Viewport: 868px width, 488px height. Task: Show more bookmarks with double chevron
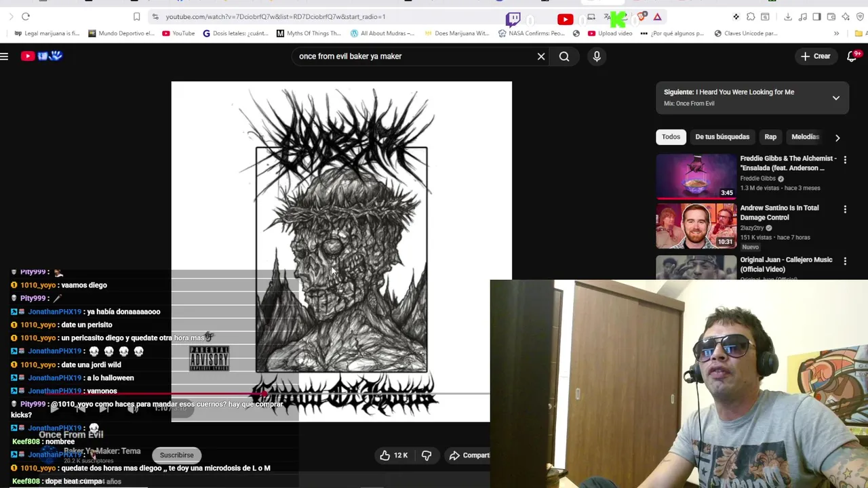836,33
